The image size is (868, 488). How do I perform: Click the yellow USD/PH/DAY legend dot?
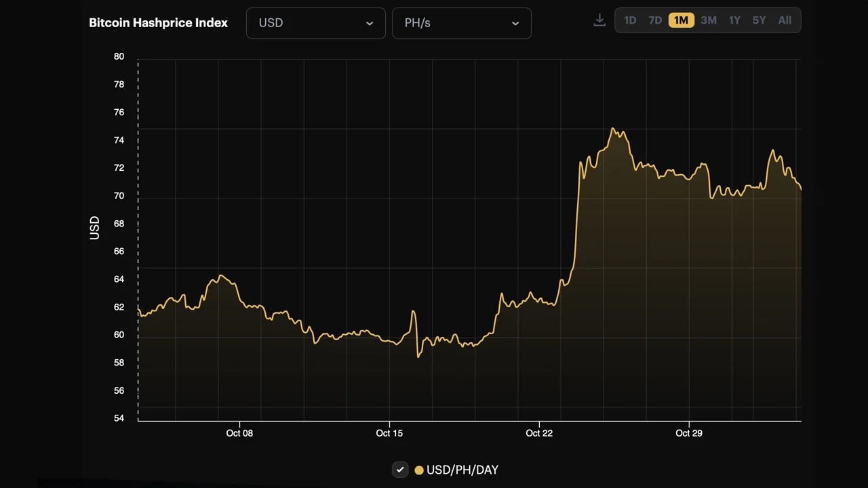pos(419,470)
